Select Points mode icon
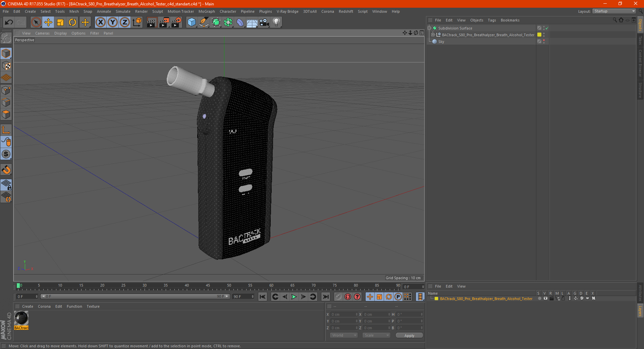This screenshot has height=349, width=644. [x=6, y=90]
